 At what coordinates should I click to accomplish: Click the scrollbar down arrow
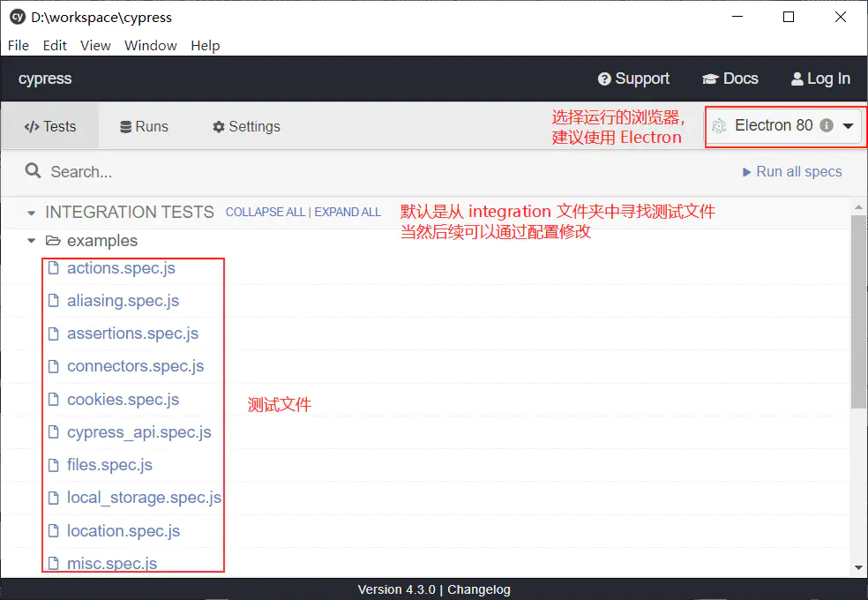[x=858, y=568]
